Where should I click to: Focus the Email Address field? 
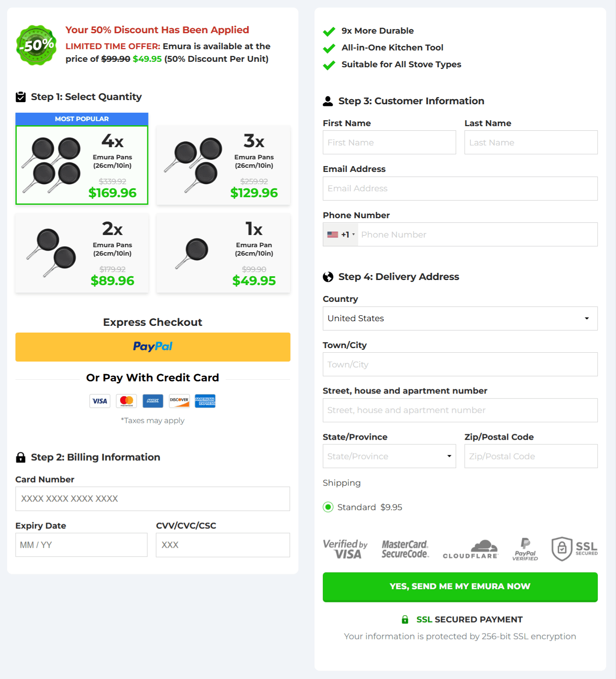460,188
